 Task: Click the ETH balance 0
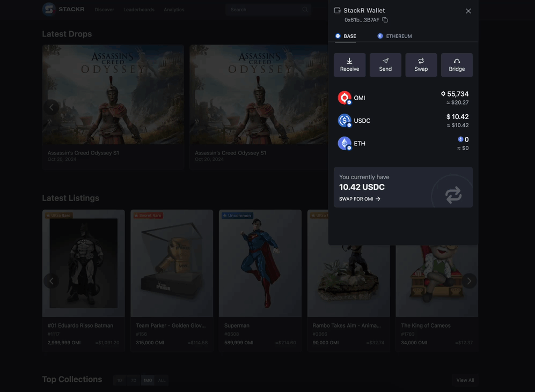(463, 139)
